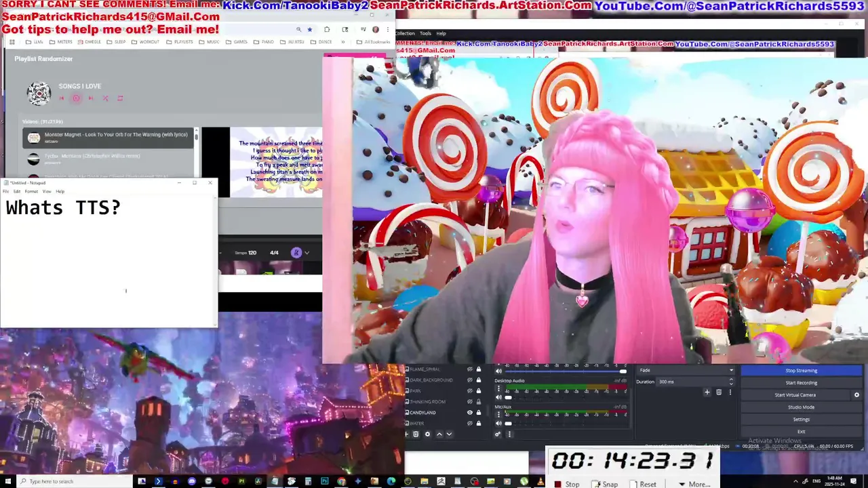Open the PIANO bookmark folder

pyautogui.click(x=264, y=42)
